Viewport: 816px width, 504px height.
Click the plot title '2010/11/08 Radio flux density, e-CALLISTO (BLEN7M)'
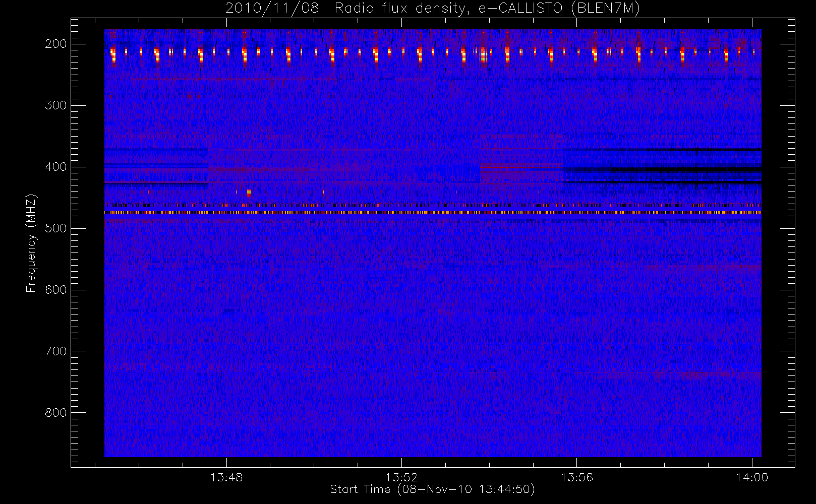pyautogui.click(x=433, y=8)
